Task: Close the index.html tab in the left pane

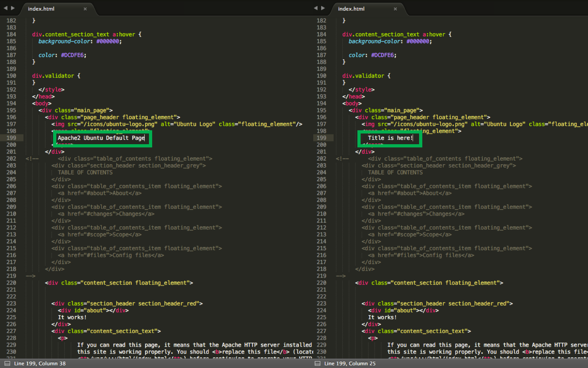Action: 85,9
